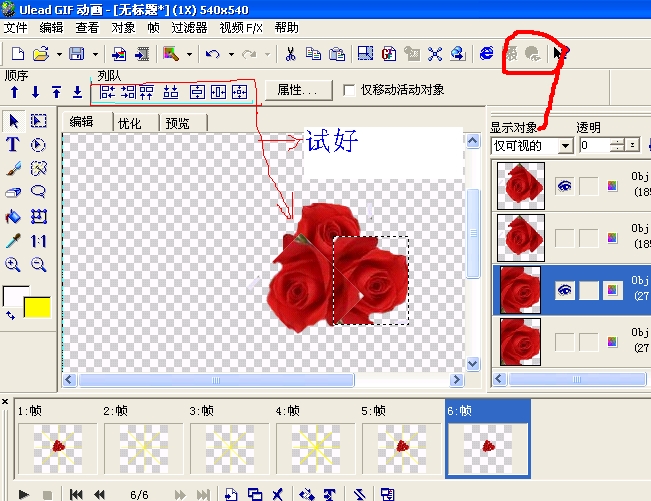Select the Text tool
Viewport: 651px width, 501px height.
(x=13, y=144)
